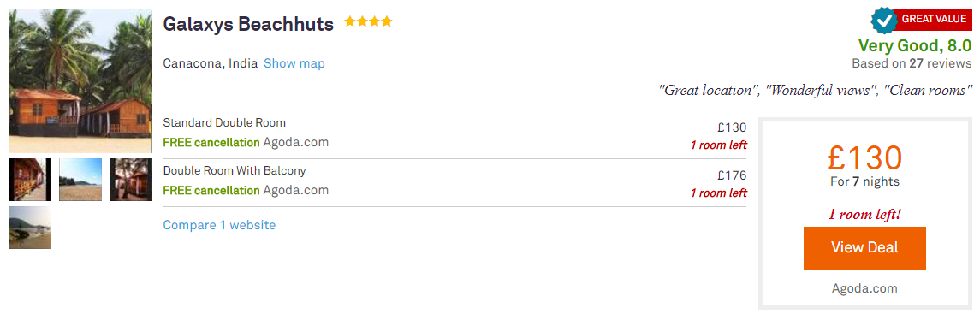Click the Agoda.com label below View Deal
This screenshot has width=980, height=314.
point(864,288)
